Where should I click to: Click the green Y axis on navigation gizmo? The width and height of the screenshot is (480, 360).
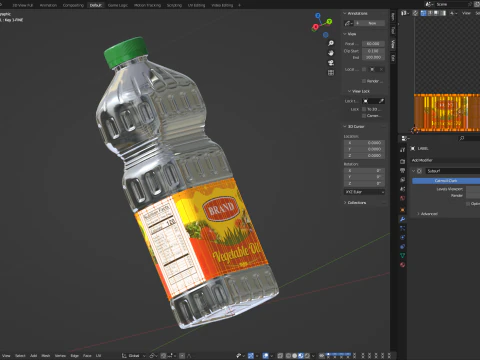click(329, 22)
